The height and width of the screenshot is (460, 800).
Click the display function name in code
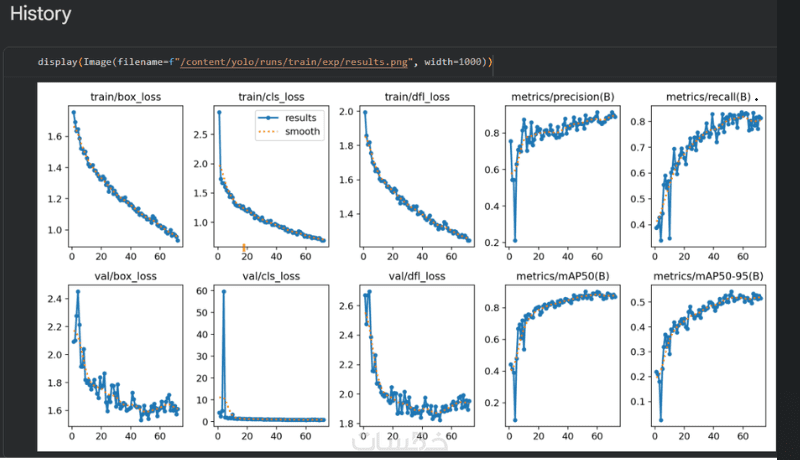coord(58,62)
